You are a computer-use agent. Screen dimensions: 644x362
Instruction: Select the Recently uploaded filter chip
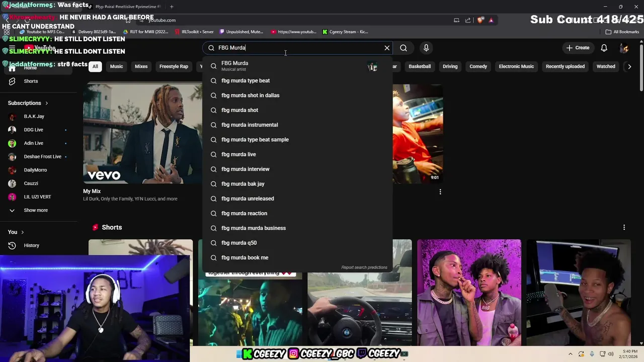[x=565, y=66]
